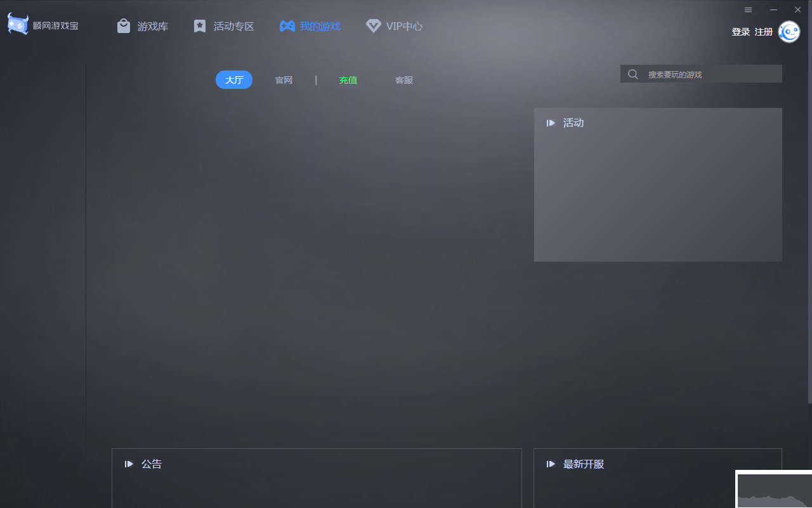Click the diamond icon beside VIP中心
The image size is (812, 508).
point(372,26)
